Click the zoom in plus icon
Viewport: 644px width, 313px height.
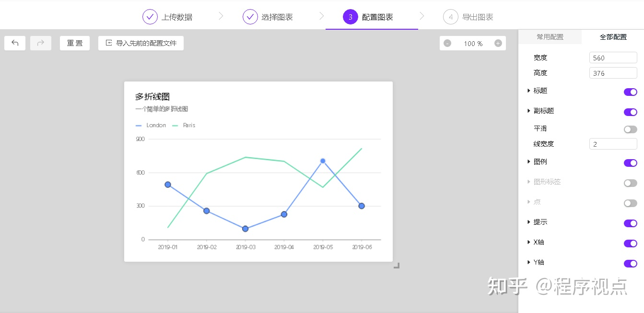point(498,43)
